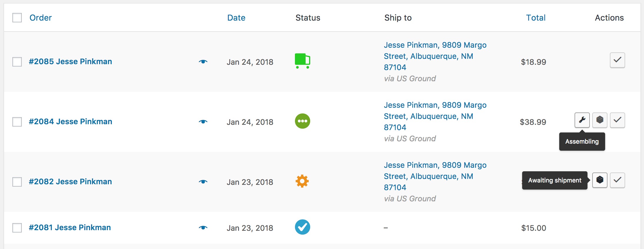Preview order #2081 with the eye icon

click(x=203, y=227)
